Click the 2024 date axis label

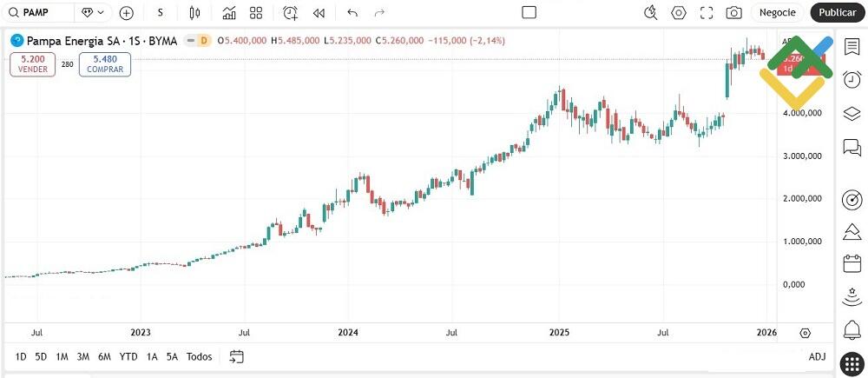tap(348, 333)
